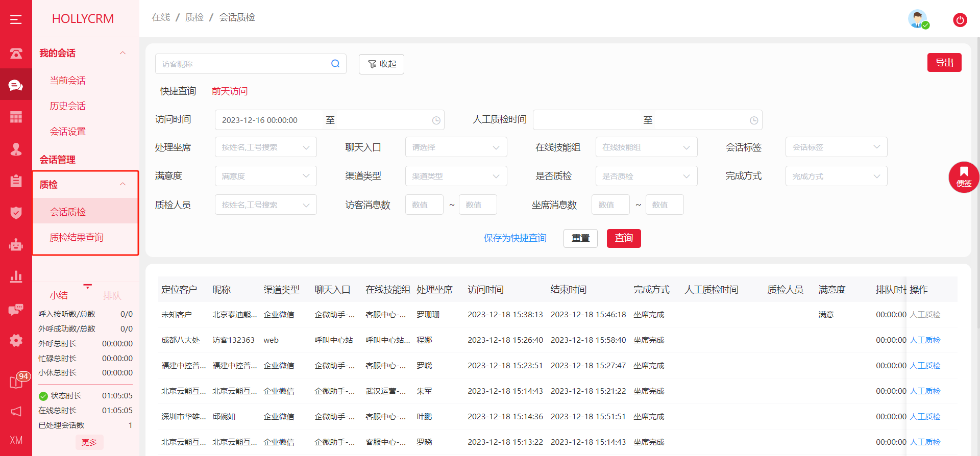Click the 坐席消息数 maximum value field
The image size is (980, 456).
[x=665, y=205]
